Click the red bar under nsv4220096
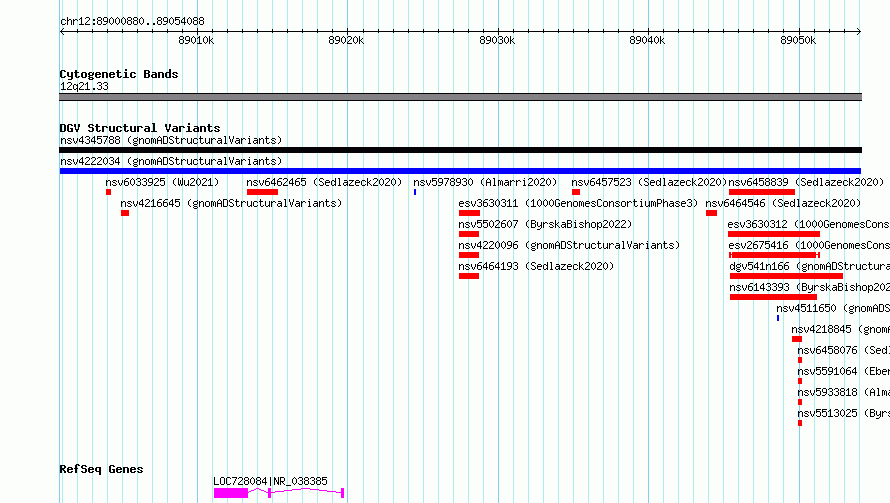 point(469,255)
